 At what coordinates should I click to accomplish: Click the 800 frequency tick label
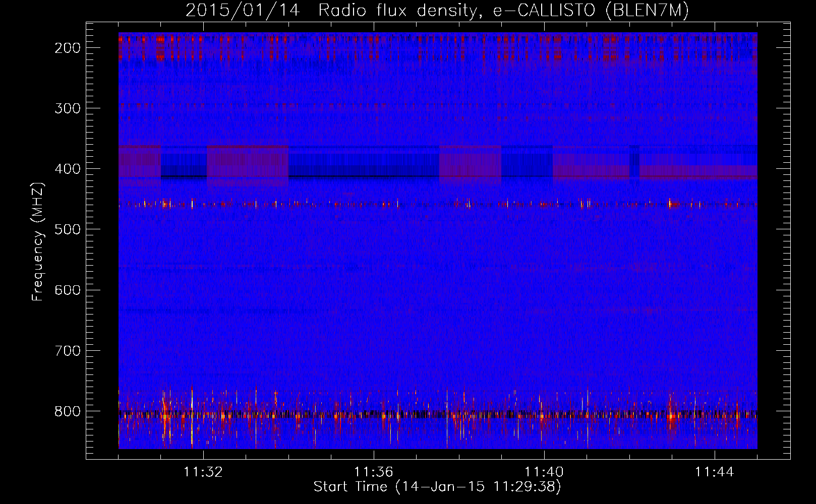[67, 411]
